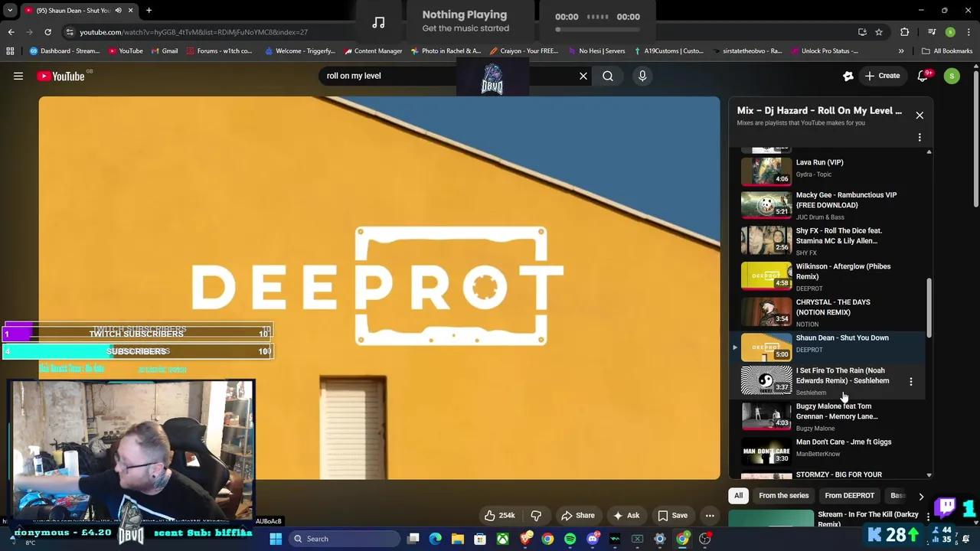The height and width of the screenshot is (551, 980).
Task: Open Microsoft Edge from the taskbar
Action: click(x=436, y=539)
